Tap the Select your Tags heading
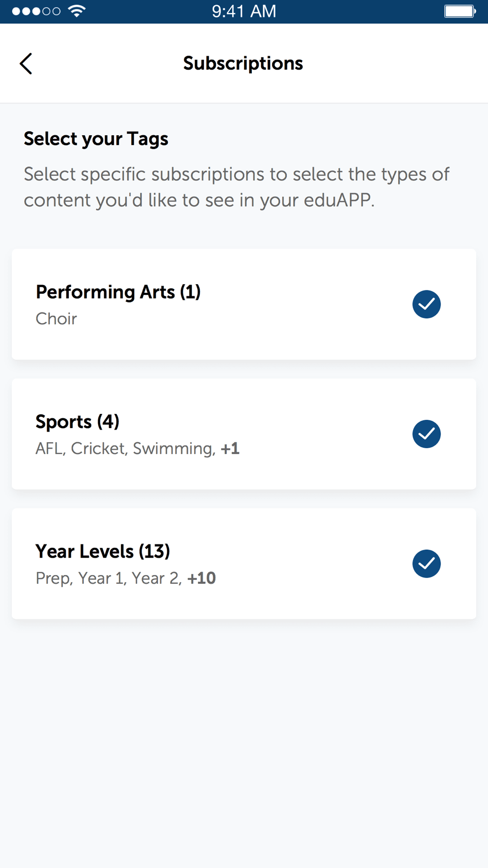 (96, 139)
